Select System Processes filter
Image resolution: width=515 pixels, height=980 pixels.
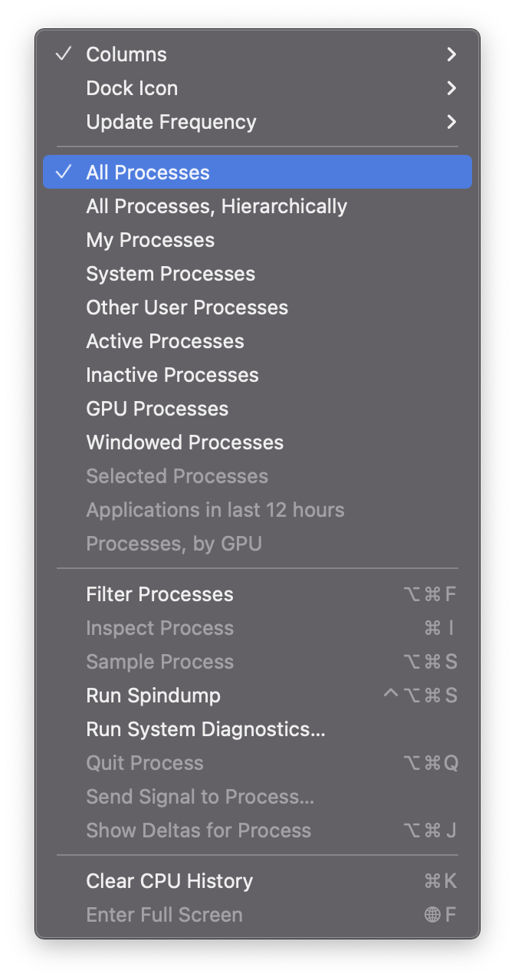click(170, 274)
